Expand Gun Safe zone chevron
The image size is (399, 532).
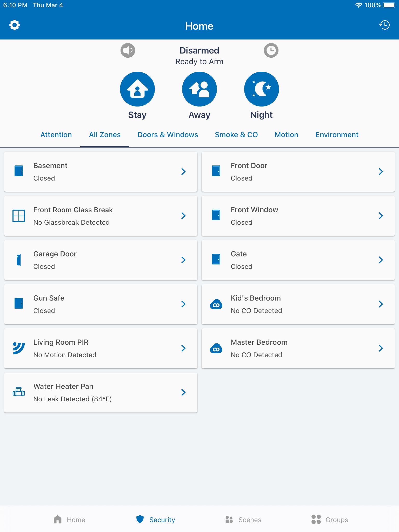tap(183, 304)
